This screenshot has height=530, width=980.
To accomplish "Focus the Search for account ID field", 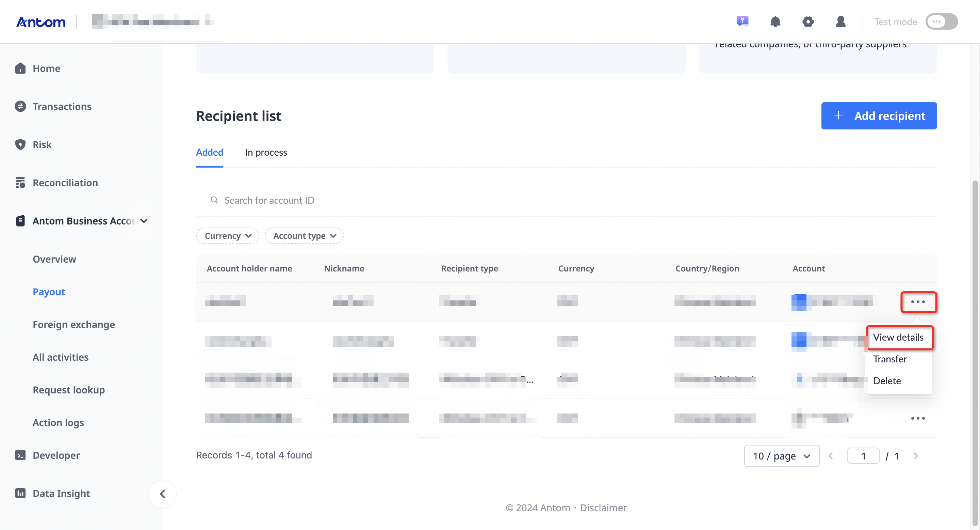I will click(x=566, y=200).
